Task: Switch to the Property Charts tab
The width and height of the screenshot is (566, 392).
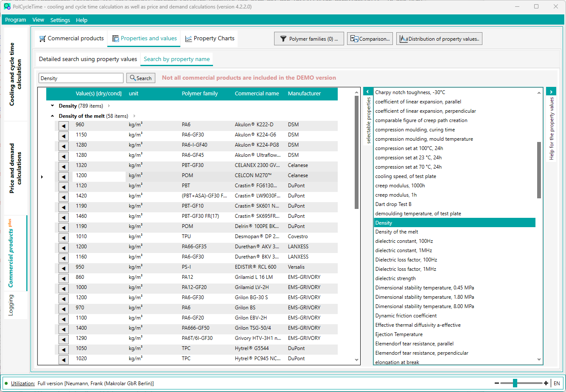Action: coord(210,39)
